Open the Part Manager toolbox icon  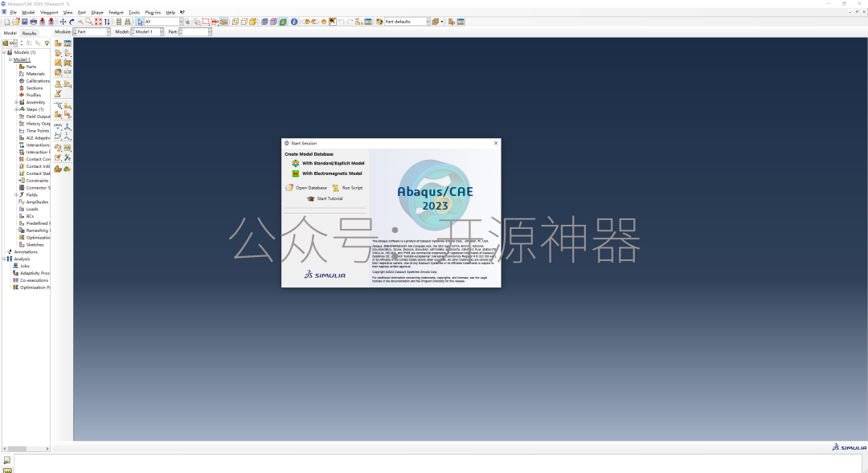coord(68,43)
